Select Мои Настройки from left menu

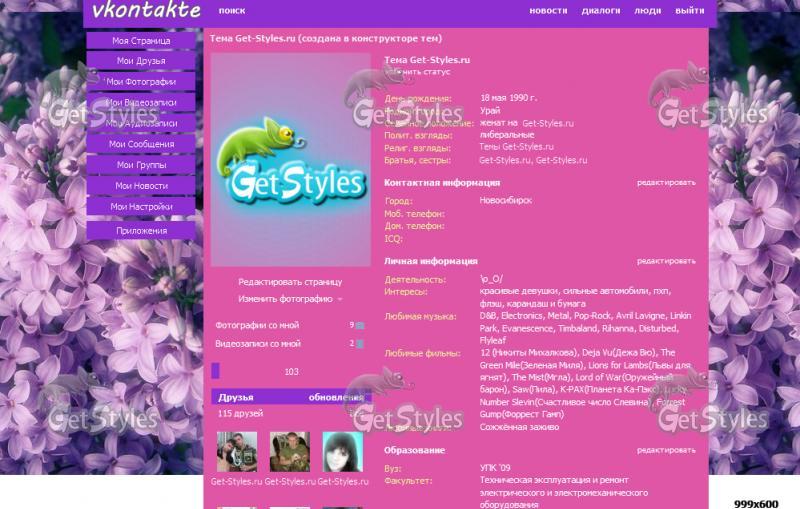[x=141, y=207]
